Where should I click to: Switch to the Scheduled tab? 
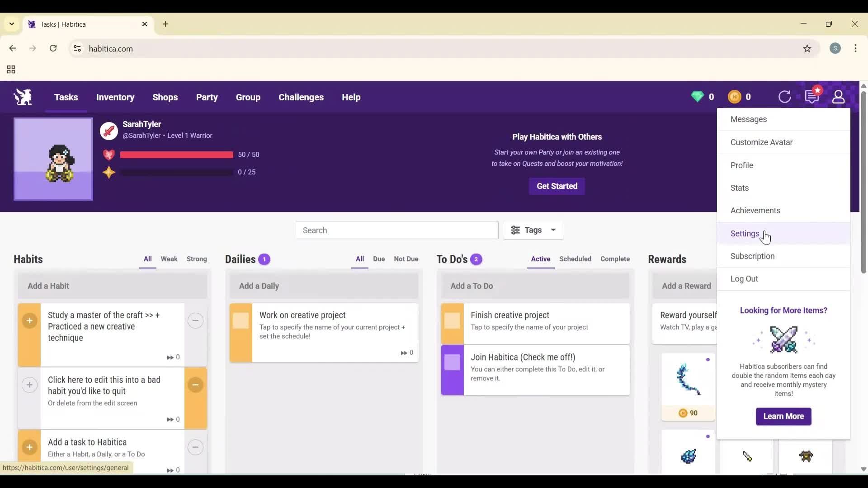[x=575, y=259]
